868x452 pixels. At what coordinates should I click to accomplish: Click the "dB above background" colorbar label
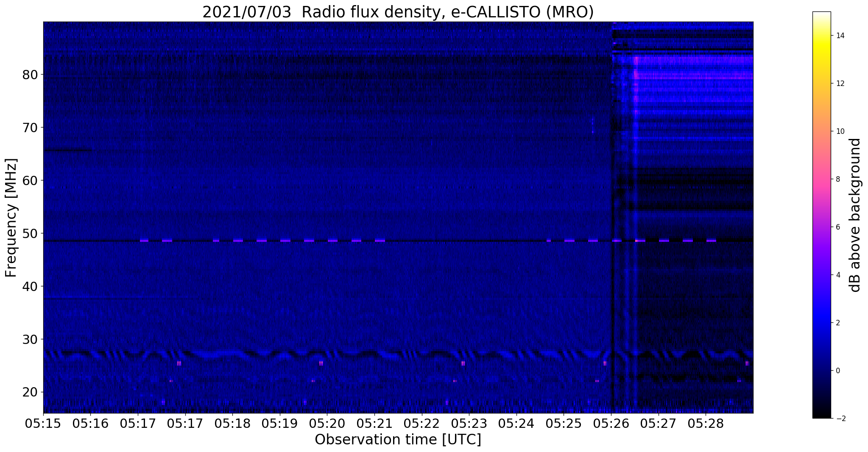pyautogui.click(x=855, y=215)
